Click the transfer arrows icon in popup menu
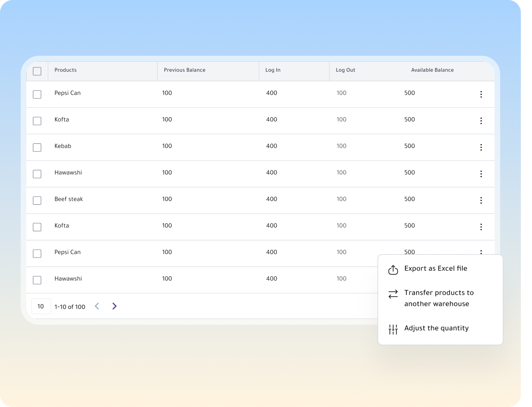Image resolution: width=532 pixels, height=407 pixels. coord(393,294)
